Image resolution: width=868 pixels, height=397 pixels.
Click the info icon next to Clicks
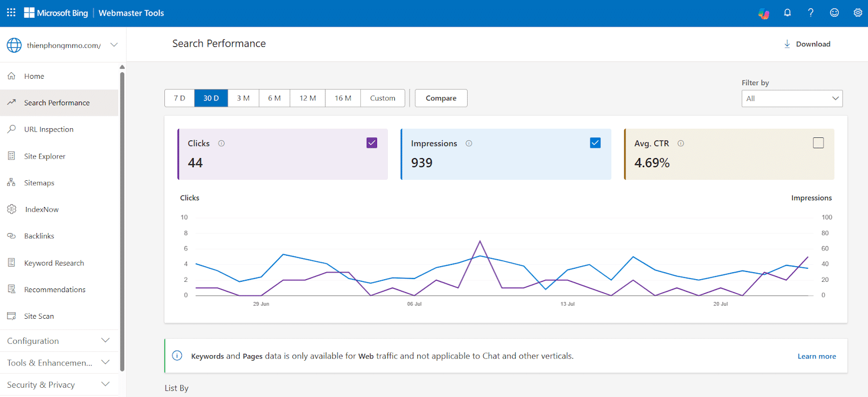(x=221, y=143)
